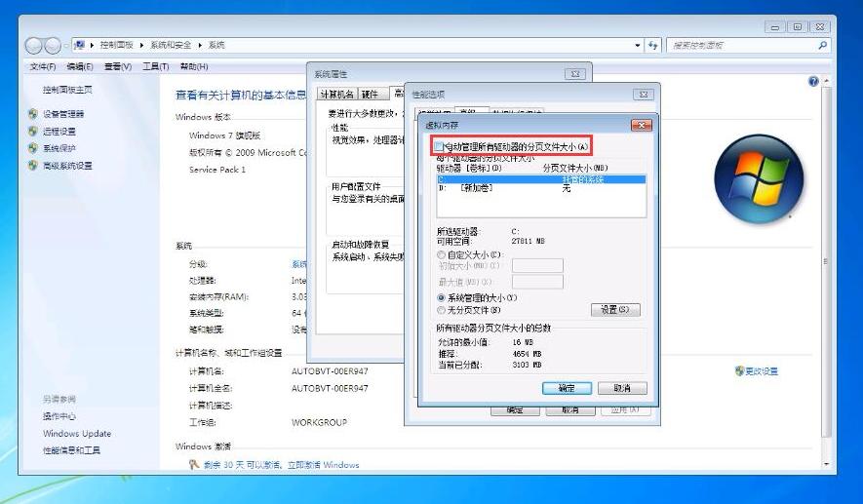Viewport: 863px width, 504px height.
Task: Click 控制面板 in the address breadcrumb
Action: coord(117,45)
